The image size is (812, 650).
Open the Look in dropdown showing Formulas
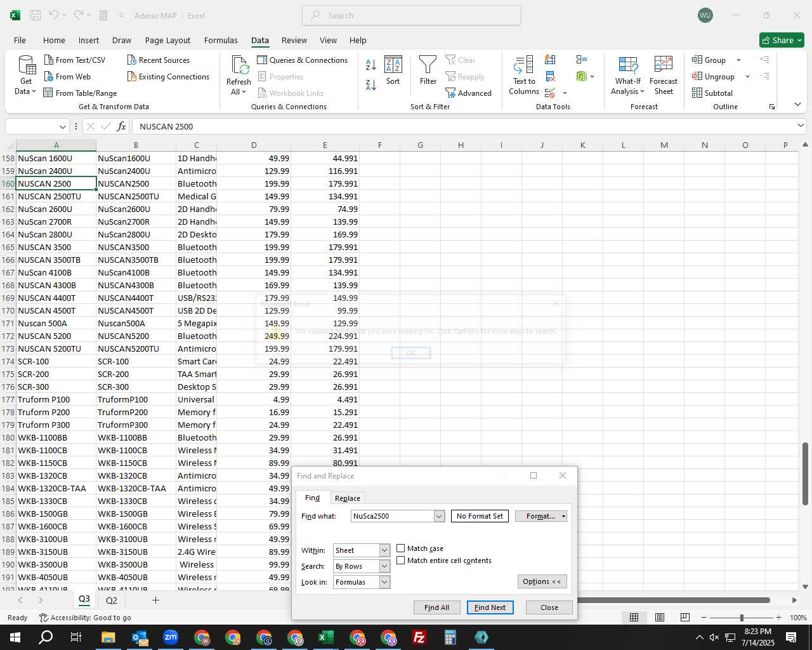pyautogui.click(x=384, y=582)
